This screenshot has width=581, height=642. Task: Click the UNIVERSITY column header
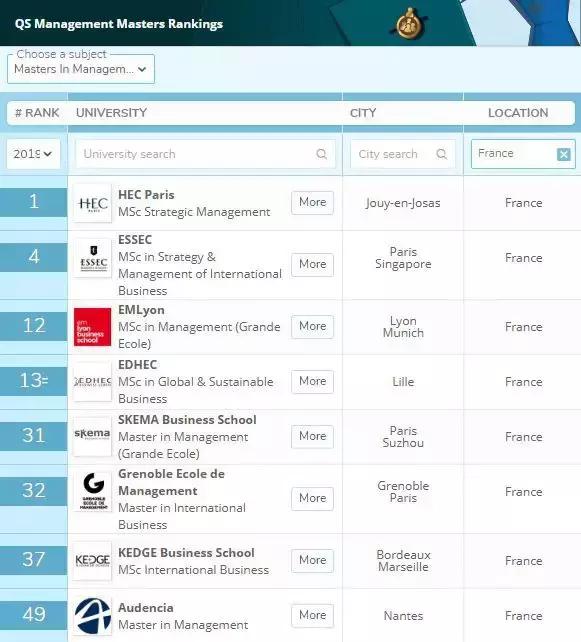click(111, 113)
